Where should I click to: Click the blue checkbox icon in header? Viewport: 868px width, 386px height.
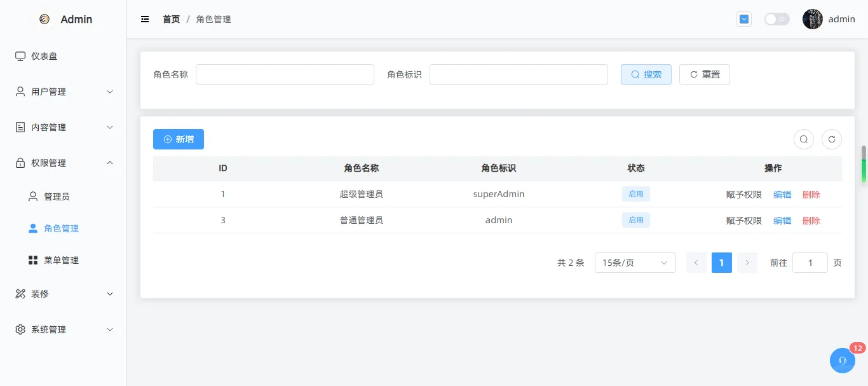tap(743, 19)
